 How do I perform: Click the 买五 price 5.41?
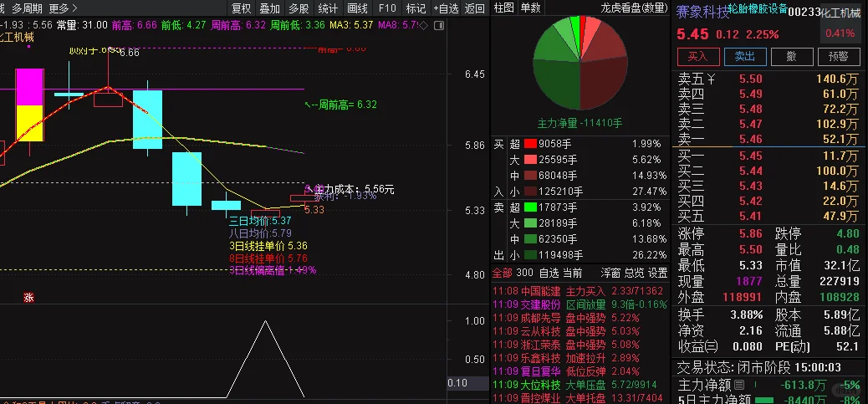(750, 216)
